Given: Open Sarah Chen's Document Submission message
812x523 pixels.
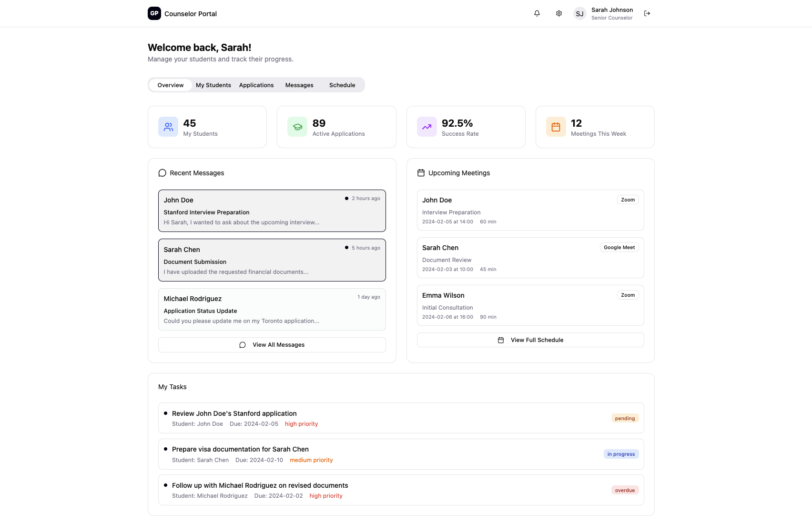Looking at the screenshot, I should coord(272,261).
